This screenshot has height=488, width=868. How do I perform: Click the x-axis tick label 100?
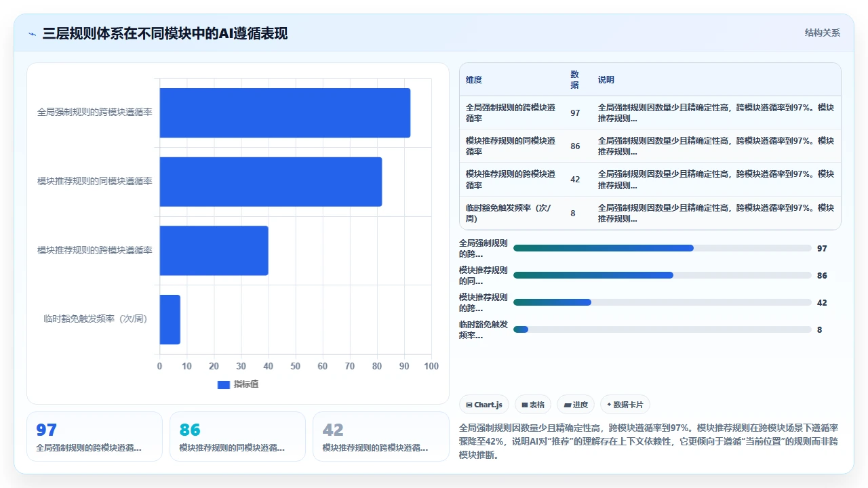pyautogui.click(x=431, y=366)
